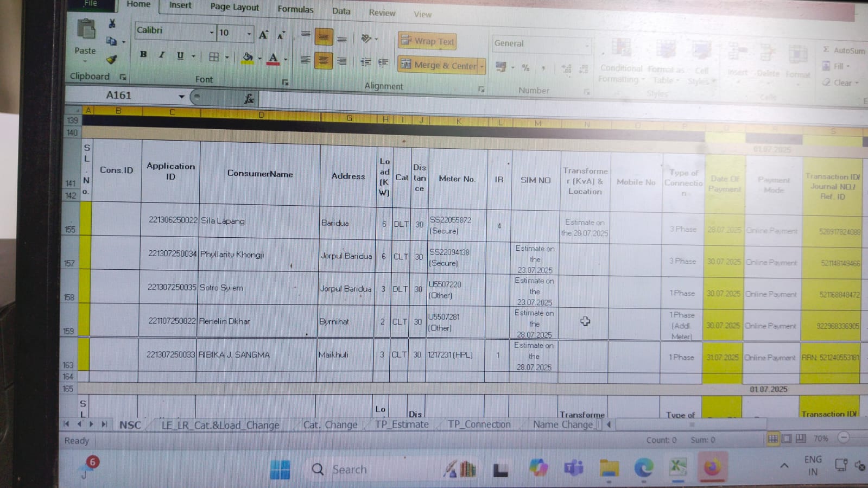868x488 pixels.
Task: Toggle Italic formatting
Action: 161,55
